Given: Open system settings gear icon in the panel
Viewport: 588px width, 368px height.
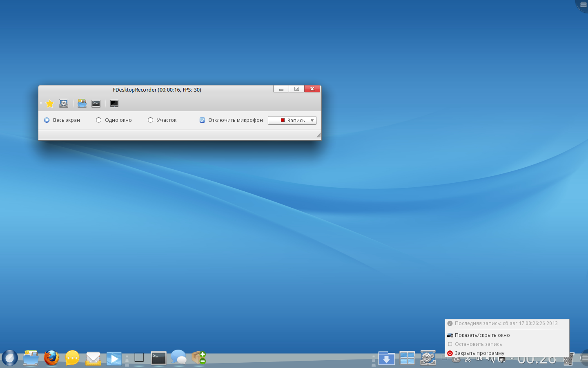Looking at the screenshot, I should tap(428, 358).
